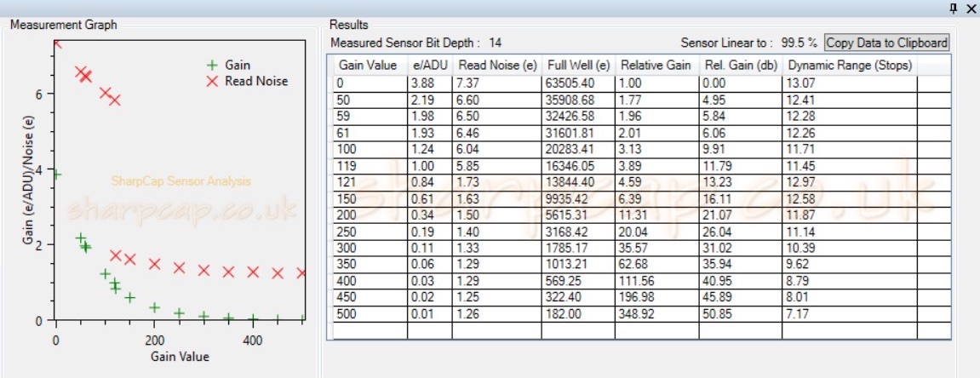
Task: Click the Relative Gain column header
Action: point(656,66)
